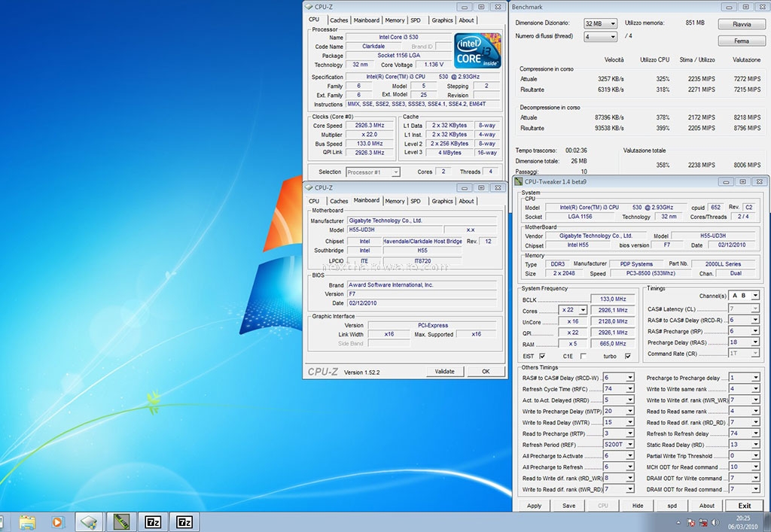Open Mainboard tab in CPU-Z Processor window

pyautogui.click(x=367, y=20)
